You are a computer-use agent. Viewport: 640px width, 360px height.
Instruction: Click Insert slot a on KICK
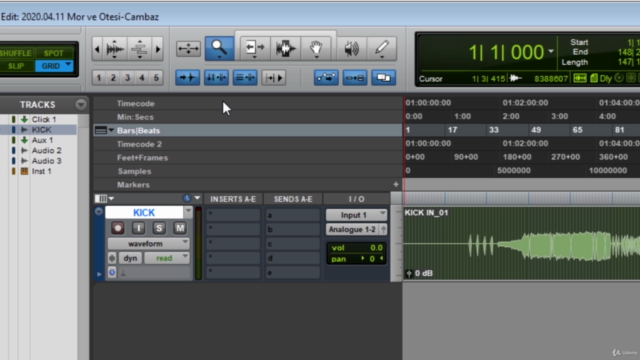tap(233, 215)
